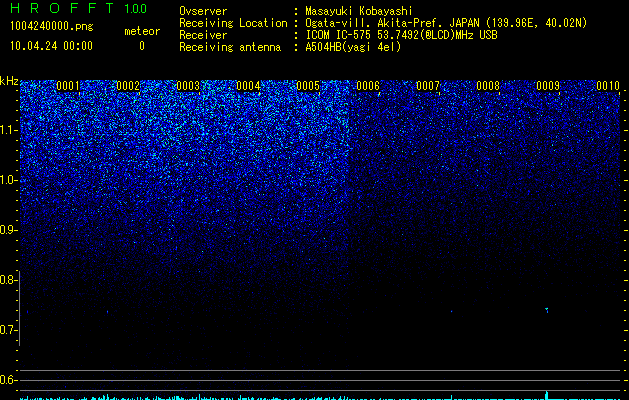Click the HROFFT 1.0.0 title text
629x400 pixels.
coord(78,8)
